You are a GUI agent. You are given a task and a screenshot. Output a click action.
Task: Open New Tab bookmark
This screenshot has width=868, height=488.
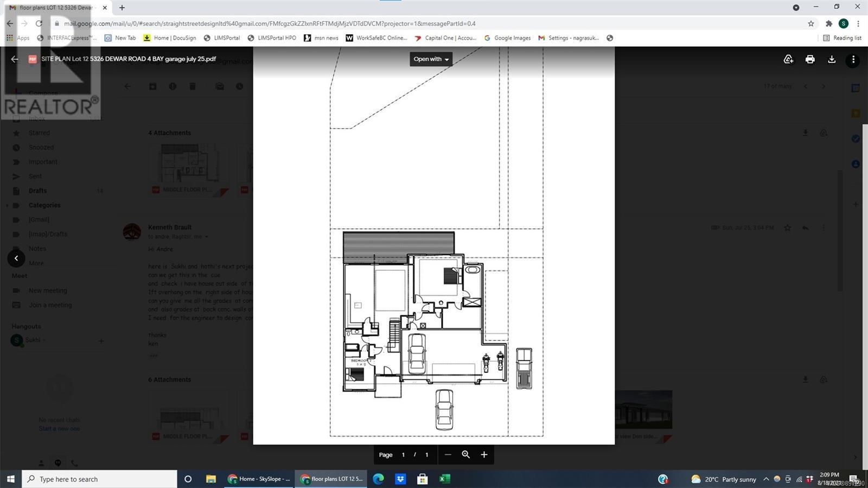tap(120, 38)
